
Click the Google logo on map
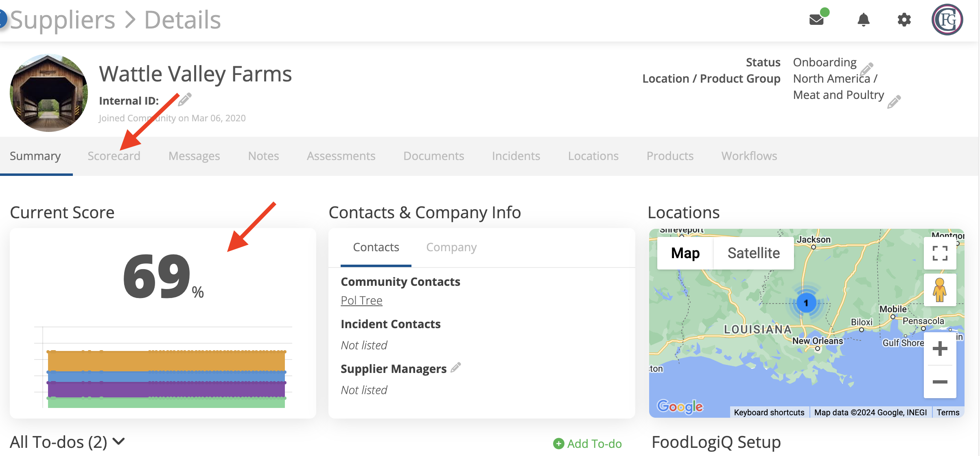coord(680,406)
